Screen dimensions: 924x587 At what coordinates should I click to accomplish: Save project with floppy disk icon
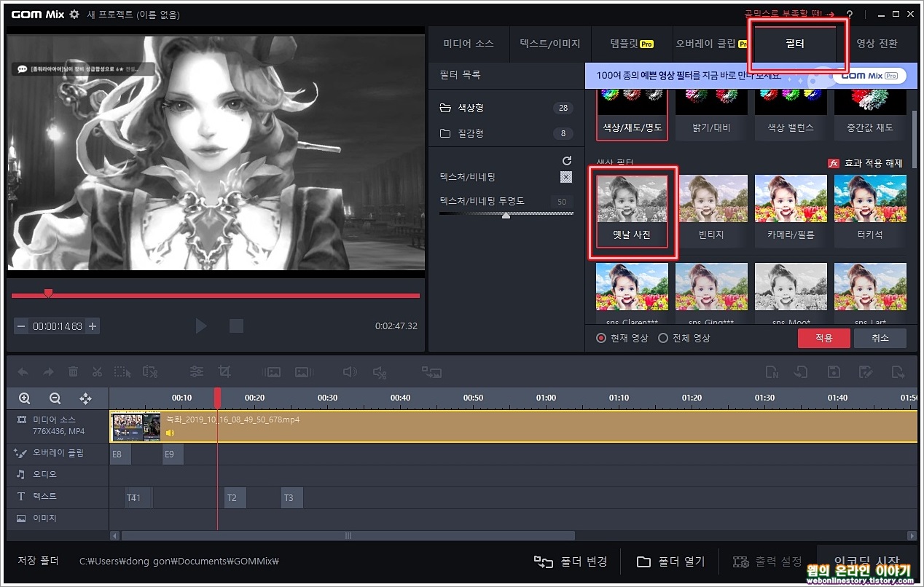click(x=834, y=372)
